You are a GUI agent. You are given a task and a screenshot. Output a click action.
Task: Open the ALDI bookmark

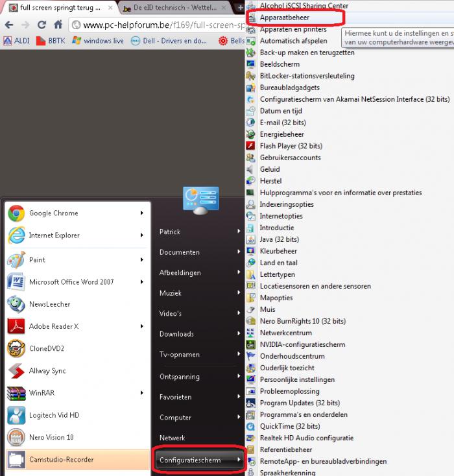pos(17,41)
